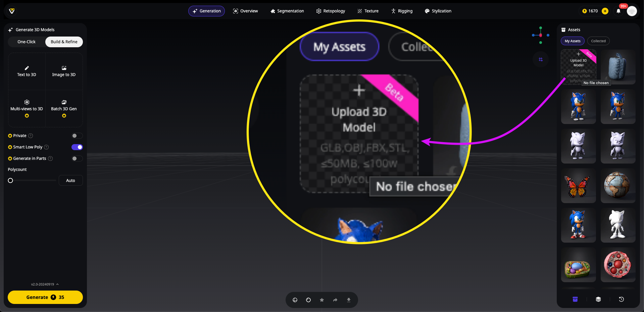Viewport: 644px width, 312px height.
Task: Expand the v2.0-20240919 version selector
Action: 45,284
